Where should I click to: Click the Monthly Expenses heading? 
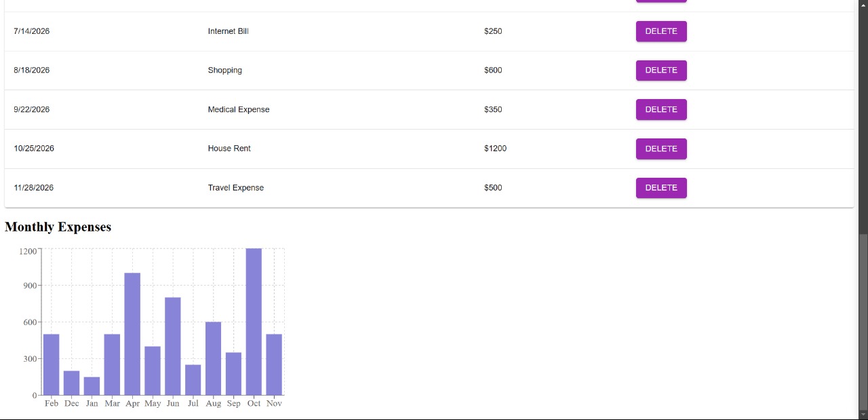point(58,227)
